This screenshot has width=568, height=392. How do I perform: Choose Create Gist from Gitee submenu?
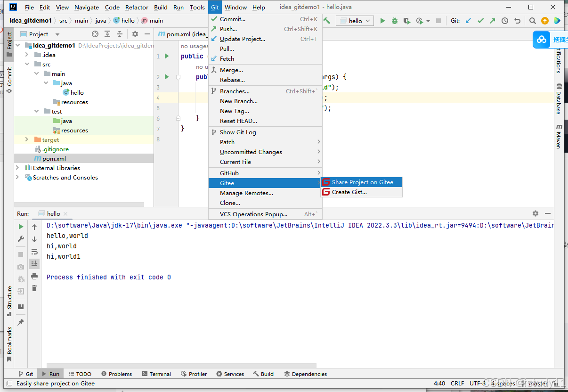pyautogui.click(x=362, y=192)
